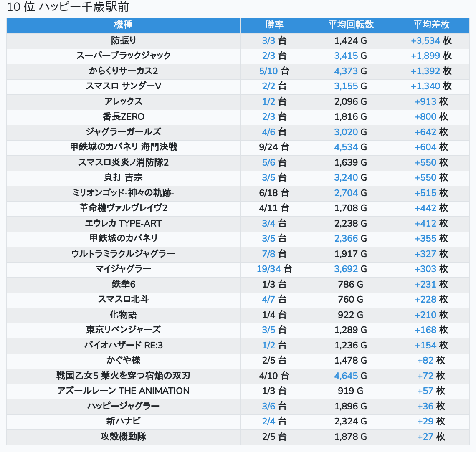Click the 鉄拳6 machine name
Screen dimensions: 476x452
pyautogui.click(x=123, y=285)
